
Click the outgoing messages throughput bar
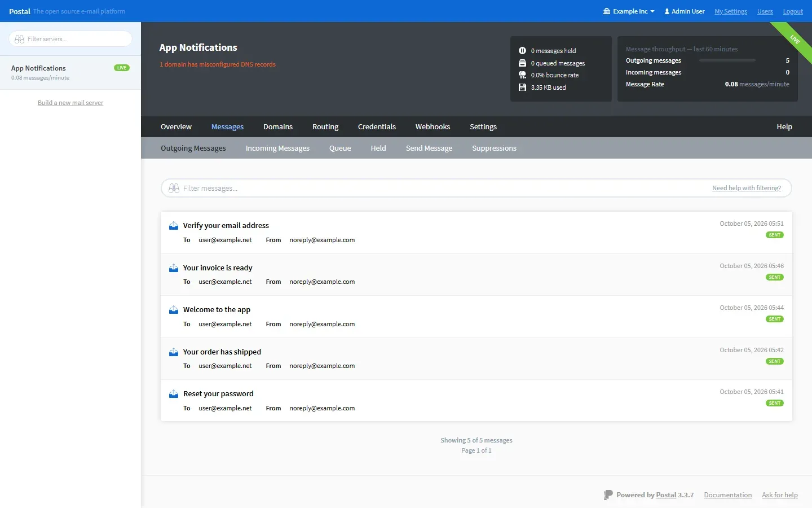coord(727,60)
